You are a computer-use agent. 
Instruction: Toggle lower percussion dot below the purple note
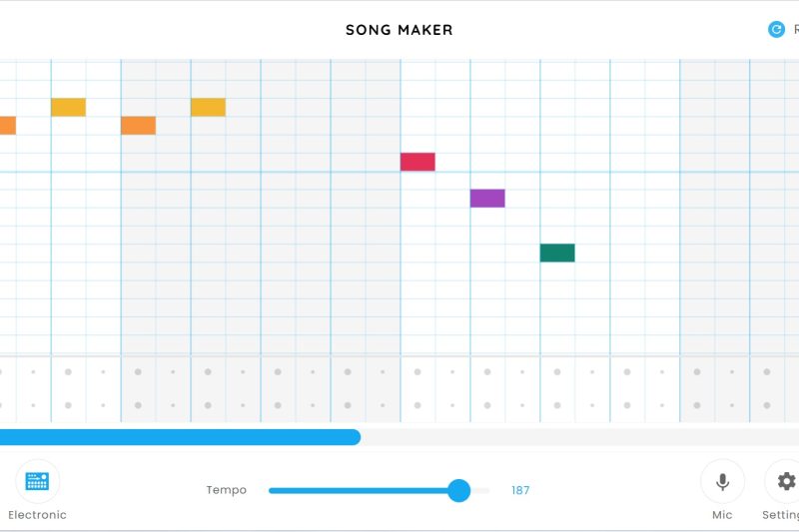pos(487,405)
